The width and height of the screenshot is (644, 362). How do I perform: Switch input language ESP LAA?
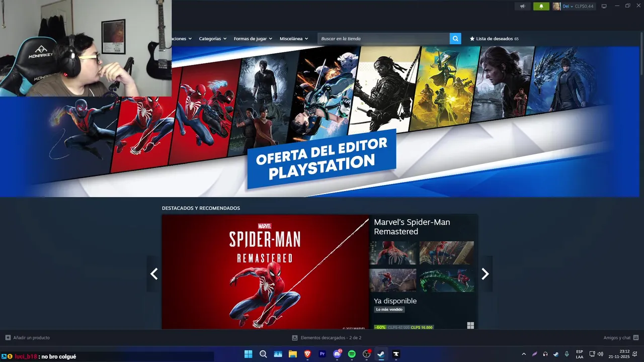point(580,354)
